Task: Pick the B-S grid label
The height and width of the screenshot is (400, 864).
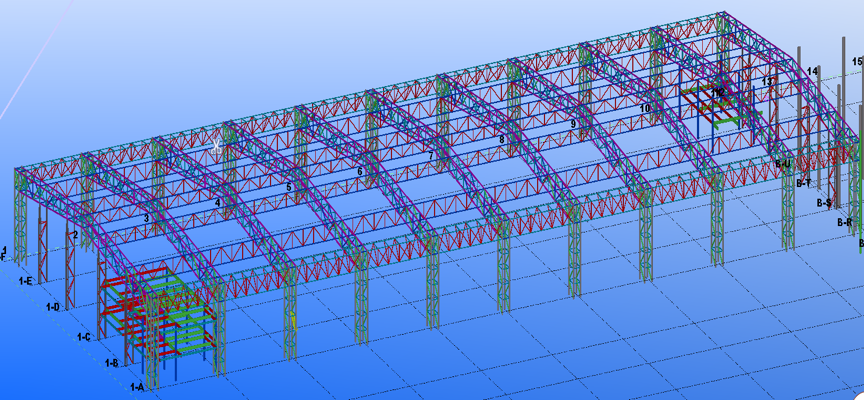Action: [x=824, y=203]
